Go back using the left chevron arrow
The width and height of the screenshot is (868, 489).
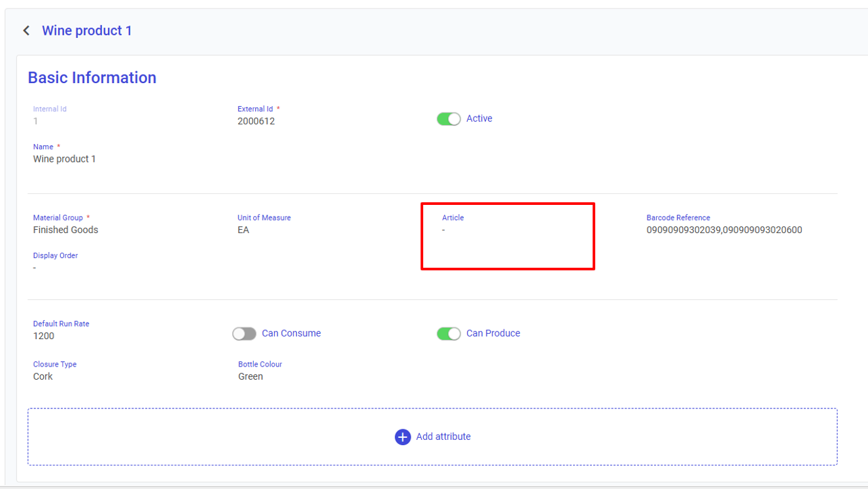click(26, 31)
